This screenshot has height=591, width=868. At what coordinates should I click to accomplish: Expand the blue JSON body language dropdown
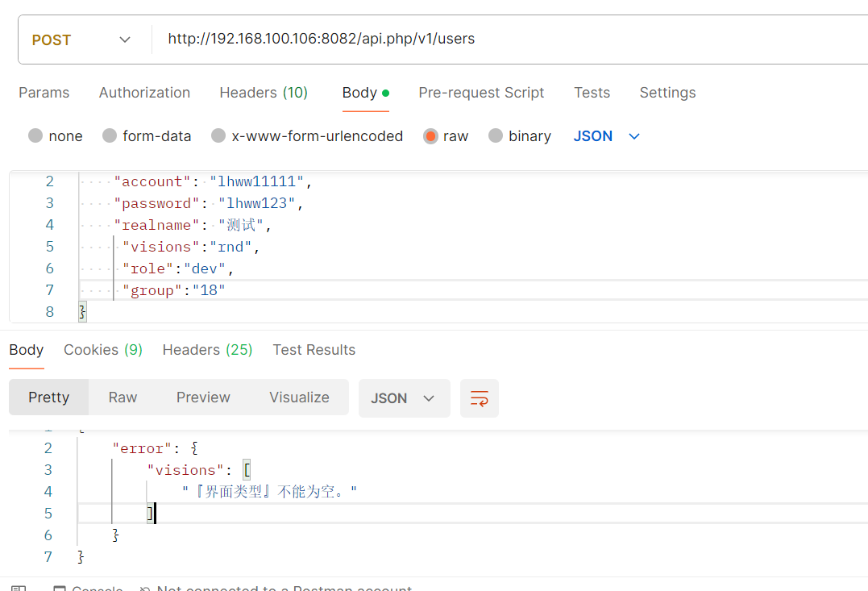(x=607, y=136)
